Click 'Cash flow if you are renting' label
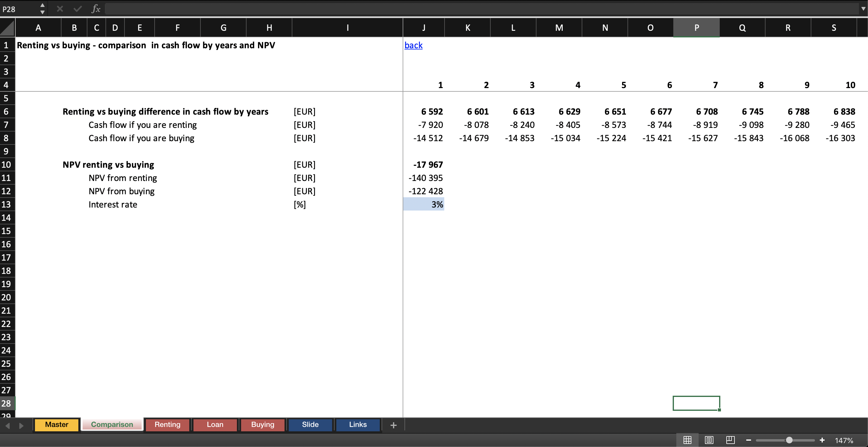Image resolution: width=868 pixels, height=447 pixels. [143, 125]
